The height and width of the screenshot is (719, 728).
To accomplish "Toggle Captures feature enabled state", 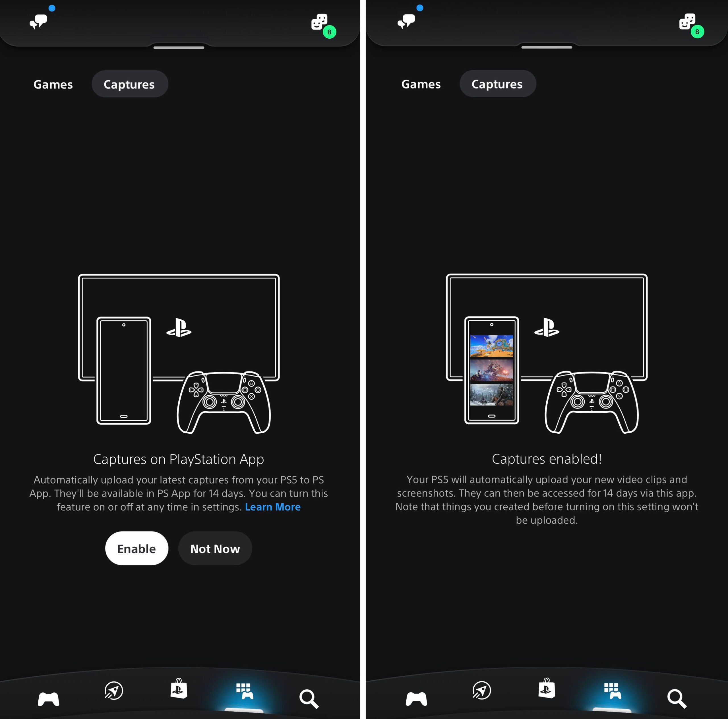I will [x=136, y=548].
